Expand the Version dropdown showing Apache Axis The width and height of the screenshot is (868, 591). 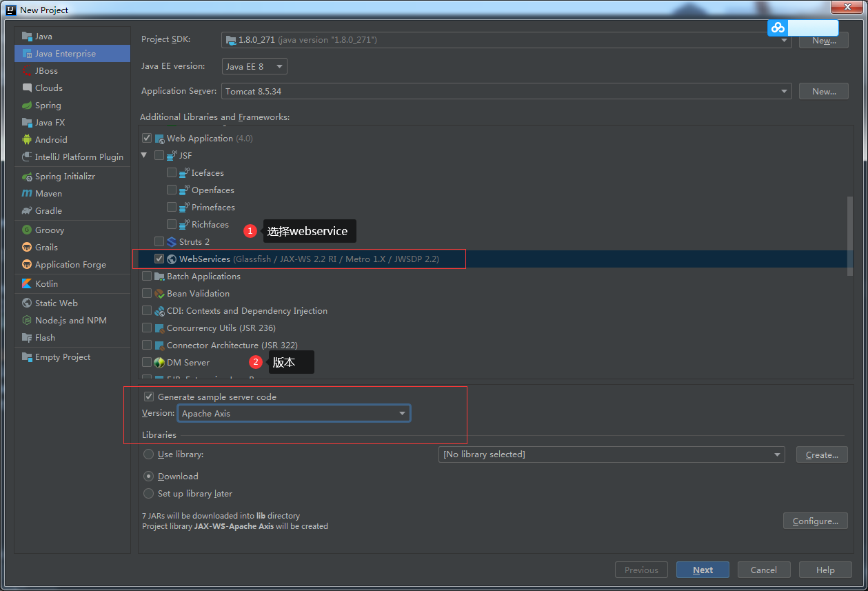pyautogui.click(x=402, y=412)
